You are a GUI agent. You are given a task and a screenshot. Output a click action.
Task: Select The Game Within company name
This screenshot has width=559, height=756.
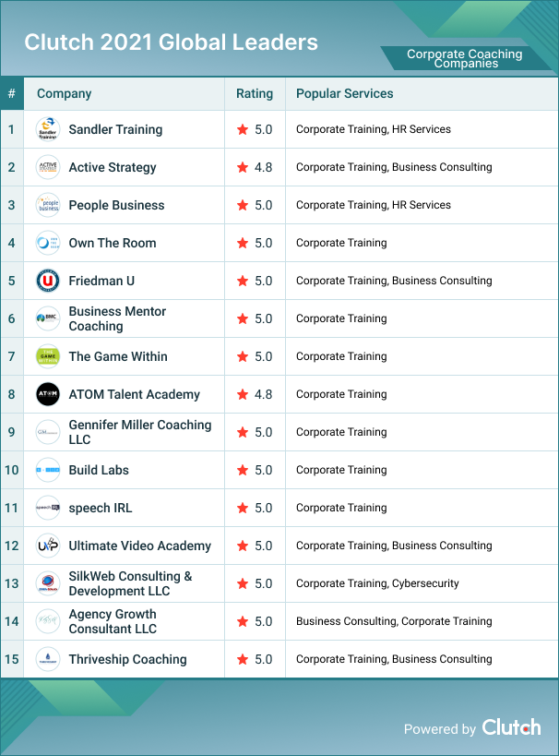118,356
